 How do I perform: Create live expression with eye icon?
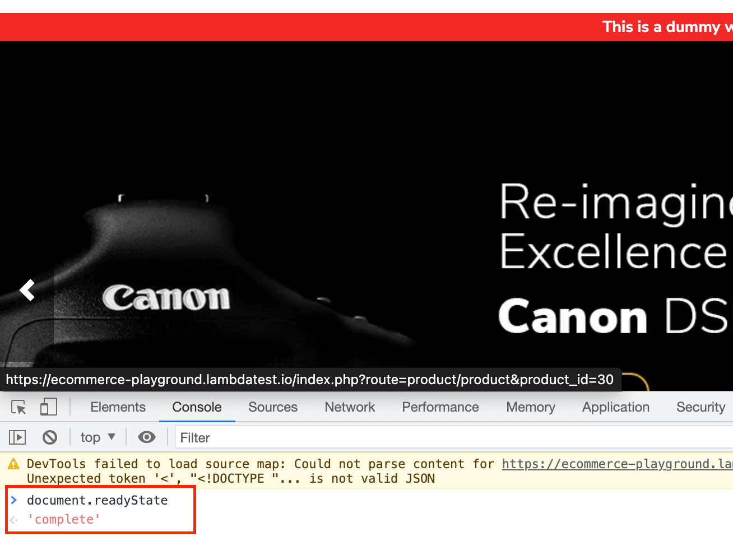point(147,437)
